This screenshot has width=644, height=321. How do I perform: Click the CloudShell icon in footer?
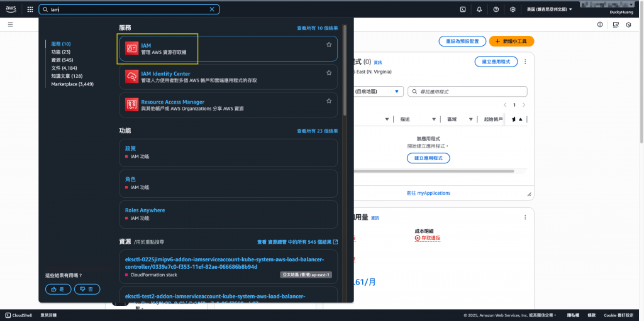coord(8,315)
